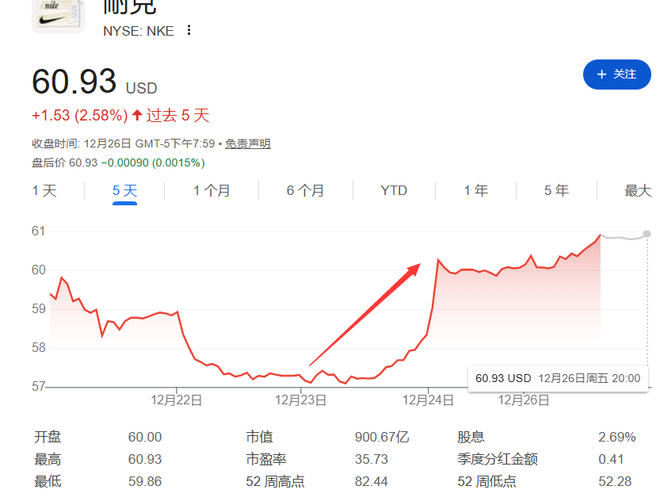The width and height of the screenshot is (660, 501).
Task: Click the gray after-hours endpoint dot
Action: pyautogui.click(x=647, y=234)
